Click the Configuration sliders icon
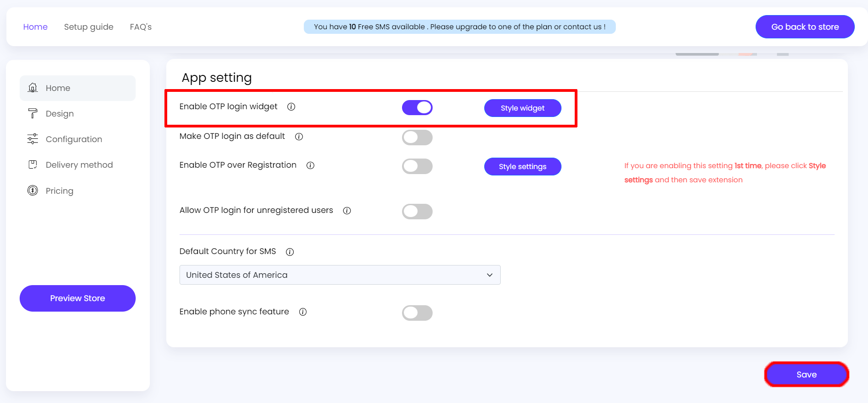Viewport: 868px width, 403px height. coord(33,139)
